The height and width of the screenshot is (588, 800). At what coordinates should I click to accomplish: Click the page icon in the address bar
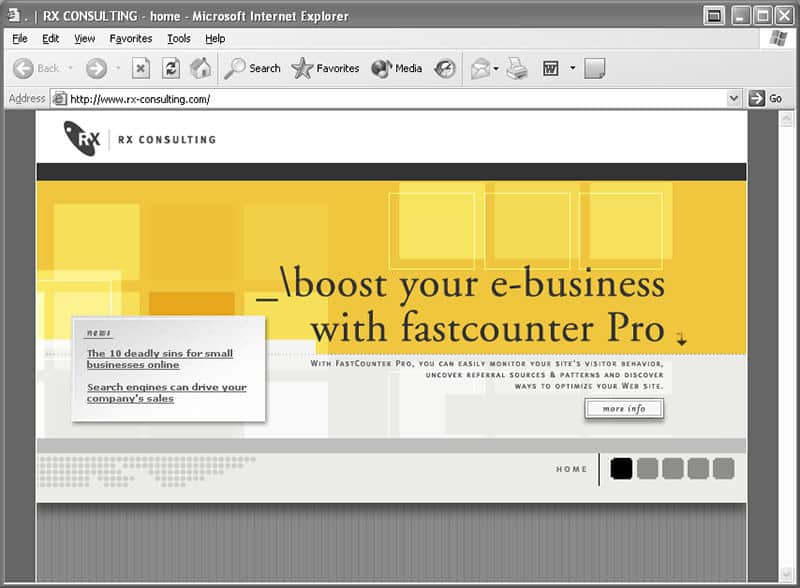60,99
